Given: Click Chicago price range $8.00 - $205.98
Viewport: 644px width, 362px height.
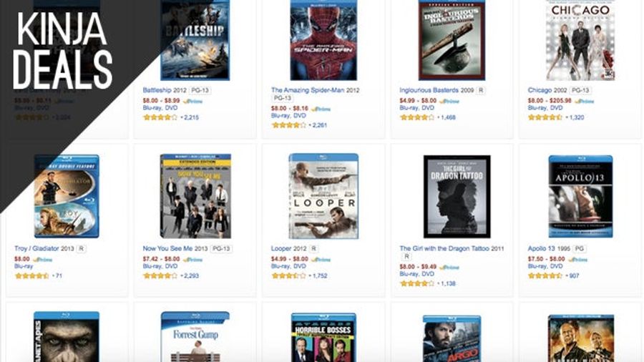Looking at the screenshot, I should tap(550, 101).
